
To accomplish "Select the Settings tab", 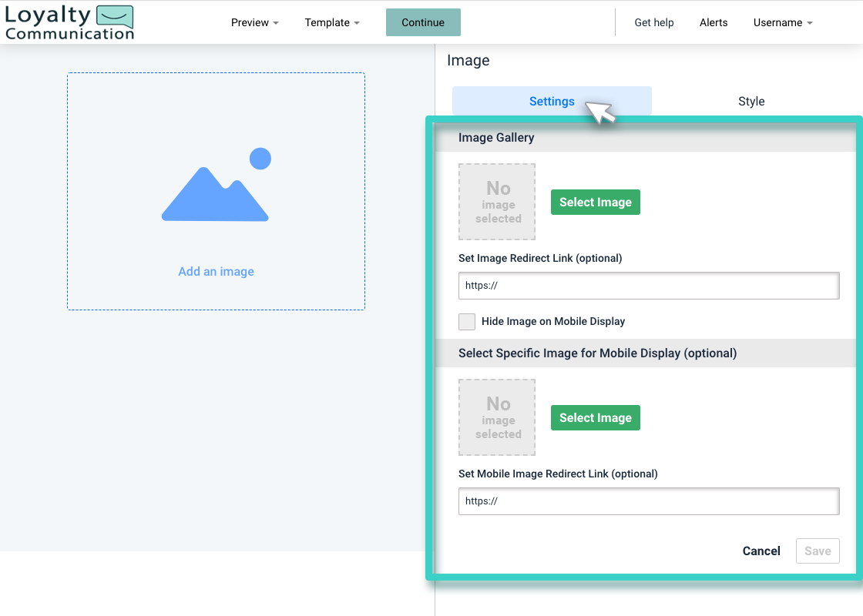I will coord(552,101).
